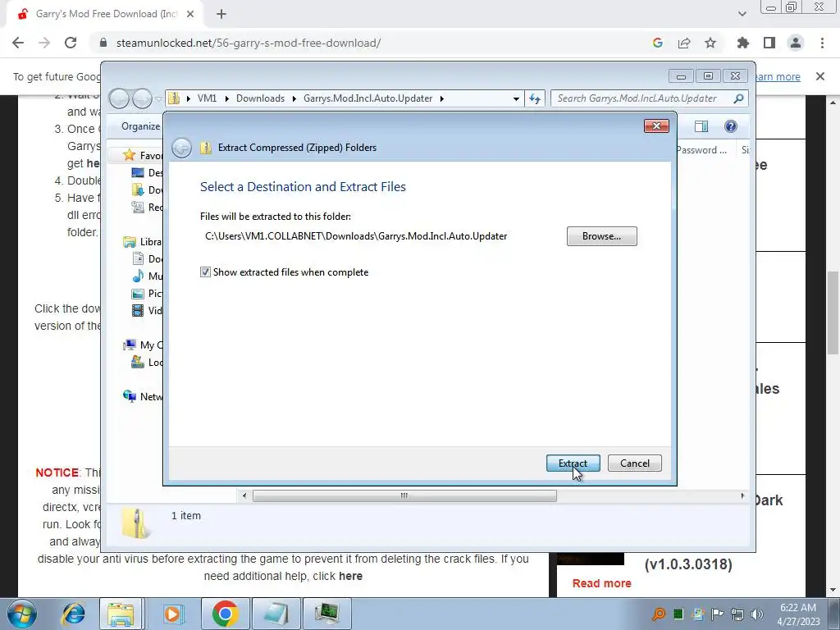
Task: Click the browser page vertical scrollbar
Action: pyautogui.click(x=833, y=313)
